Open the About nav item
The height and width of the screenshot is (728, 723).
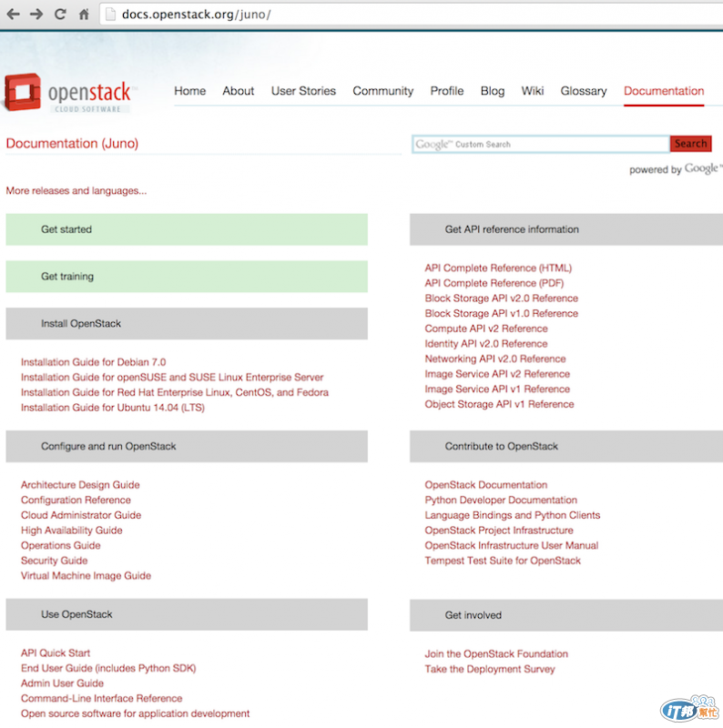[x=239, y=91]
